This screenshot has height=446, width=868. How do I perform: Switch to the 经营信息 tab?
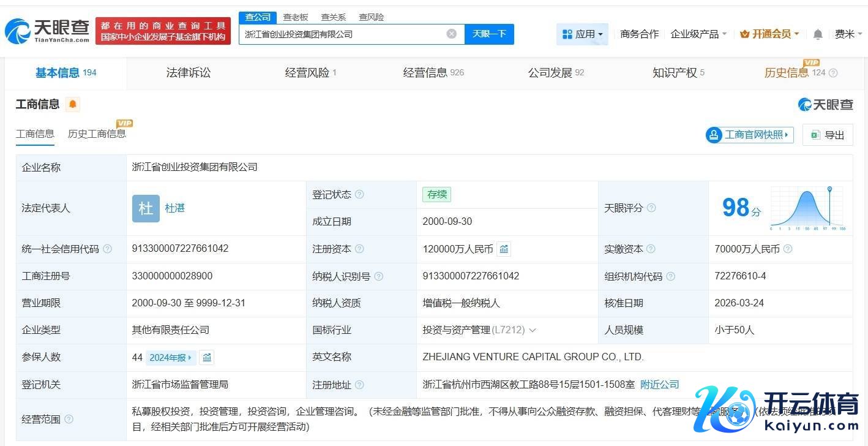point(433,73)
